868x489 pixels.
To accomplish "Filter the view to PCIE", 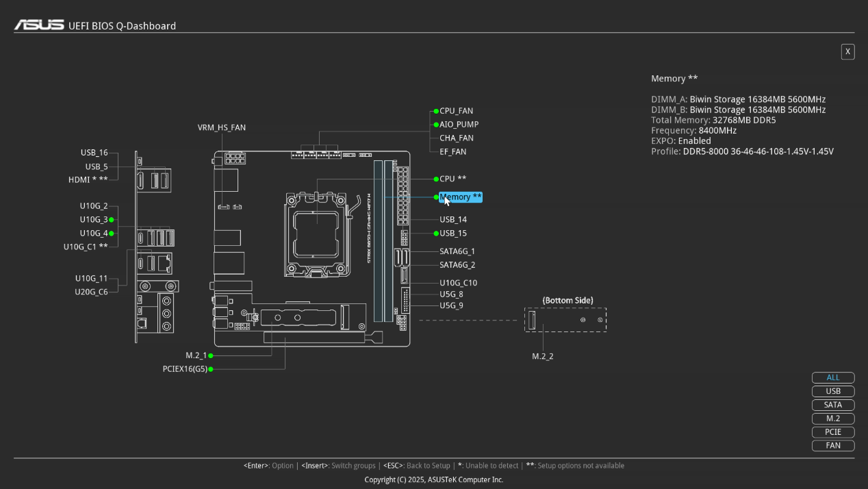I will (x=833, y=432).
